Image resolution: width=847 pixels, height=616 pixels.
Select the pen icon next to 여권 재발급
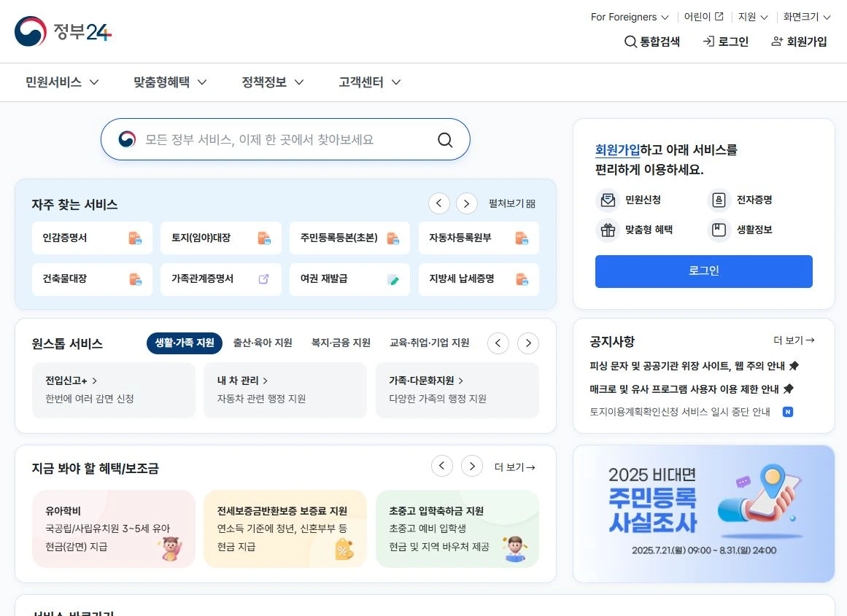click(392, 279)
